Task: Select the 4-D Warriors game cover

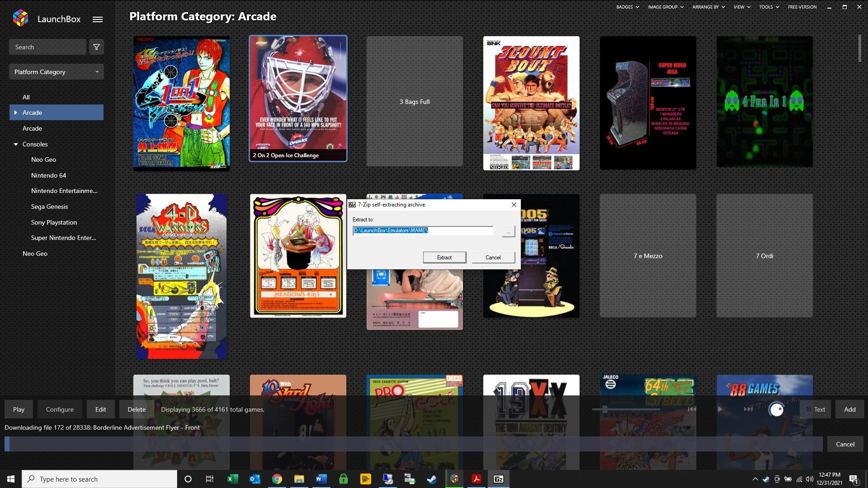Action: pos(181,277)
